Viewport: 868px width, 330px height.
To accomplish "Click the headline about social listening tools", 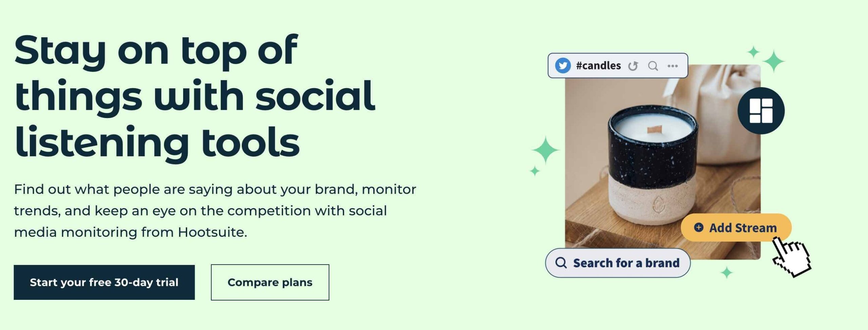I will (195, 96).
